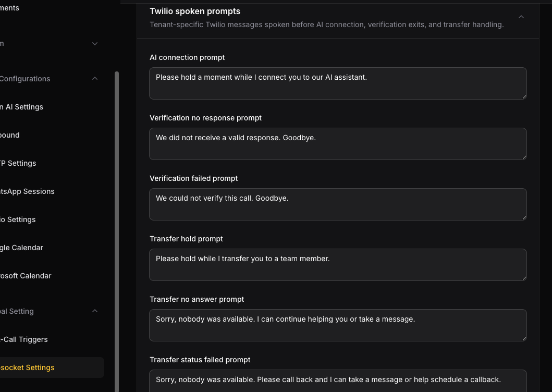Click the sidebar vertical scrollbar
The height and width of the screenshot is (392, 552).
[x=117, y=232]
